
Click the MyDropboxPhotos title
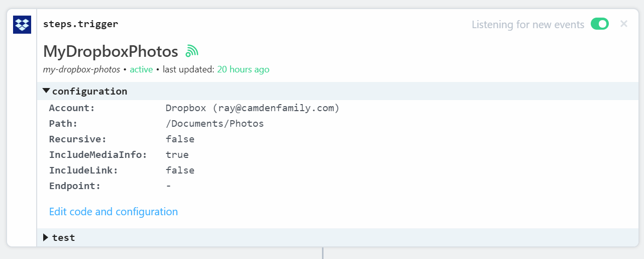[x=111, y=51]
